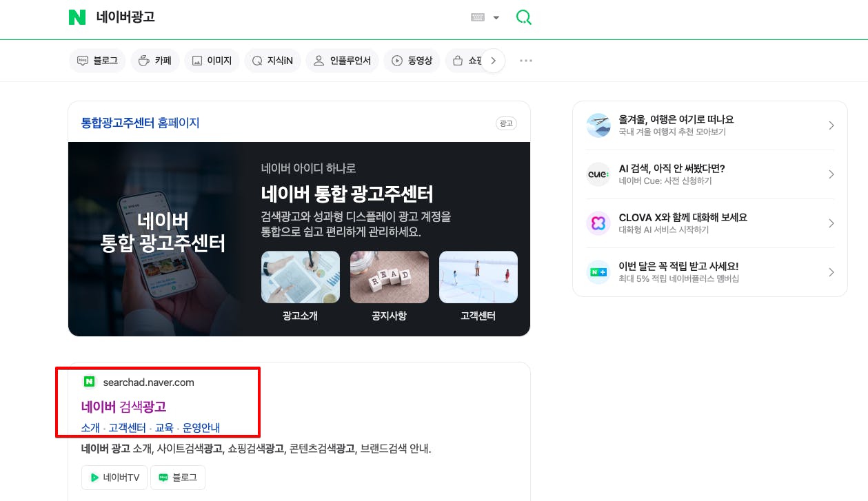Click searchad.naver.com site favicon
Screen dimensions: 868x501
[x=89, y=382]
